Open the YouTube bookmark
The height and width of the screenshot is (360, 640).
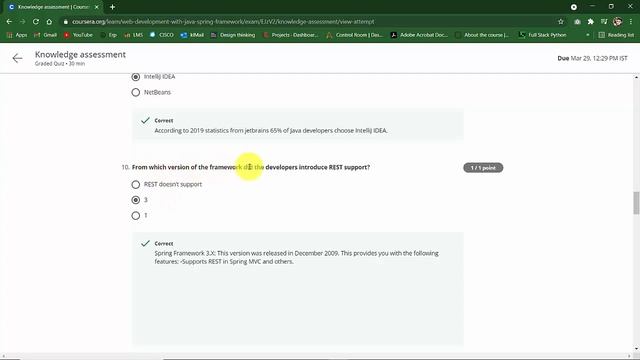click(78, 35)
